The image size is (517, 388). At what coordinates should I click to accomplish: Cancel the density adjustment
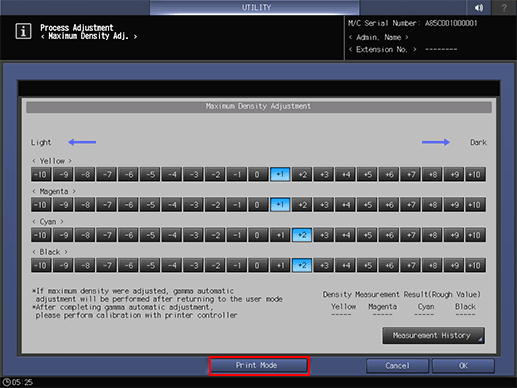pos(397,366)
